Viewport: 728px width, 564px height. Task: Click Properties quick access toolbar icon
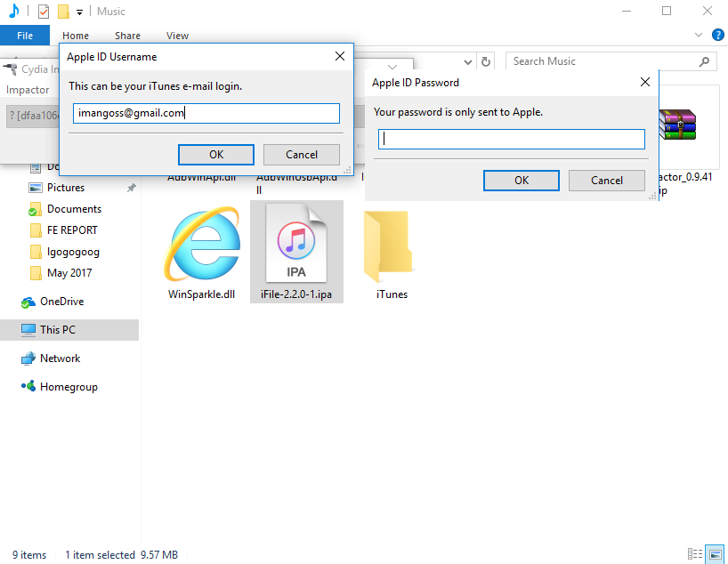pyautogui.click(x=44, y=12)
